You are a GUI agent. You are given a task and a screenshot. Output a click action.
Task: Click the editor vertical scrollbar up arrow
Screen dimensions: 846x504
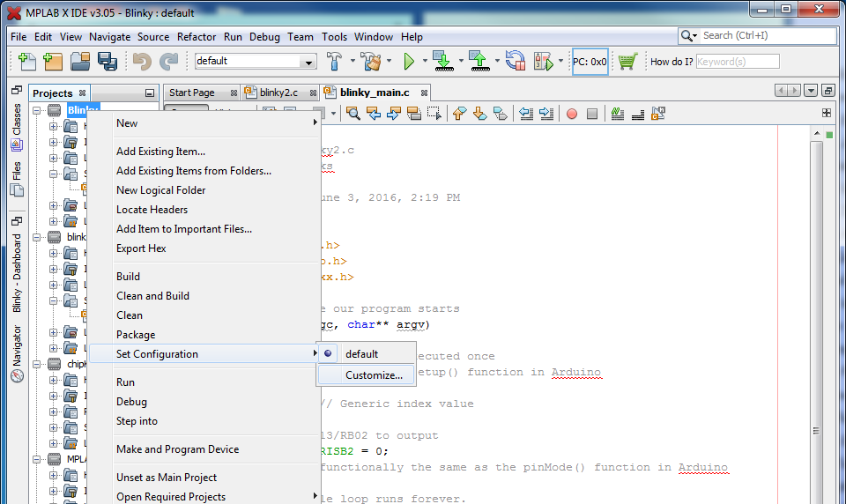point(816,133)
